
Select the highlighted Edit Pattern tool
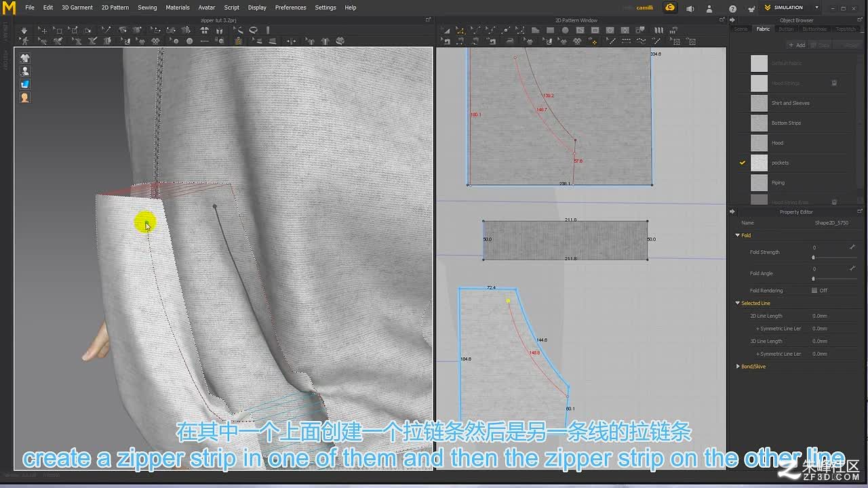pyautogui.click(x=460, y=30)
